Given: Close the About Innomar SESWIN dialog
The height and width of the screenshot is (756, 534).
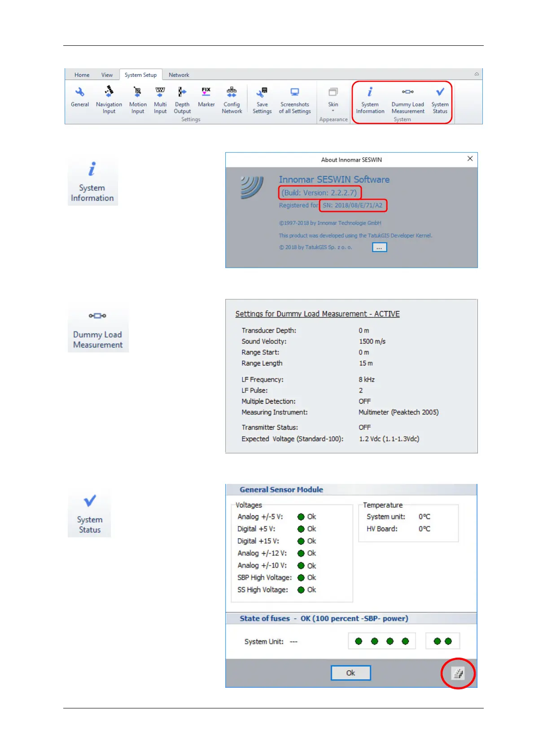Looking at the screenshot, I should point(470,159).
